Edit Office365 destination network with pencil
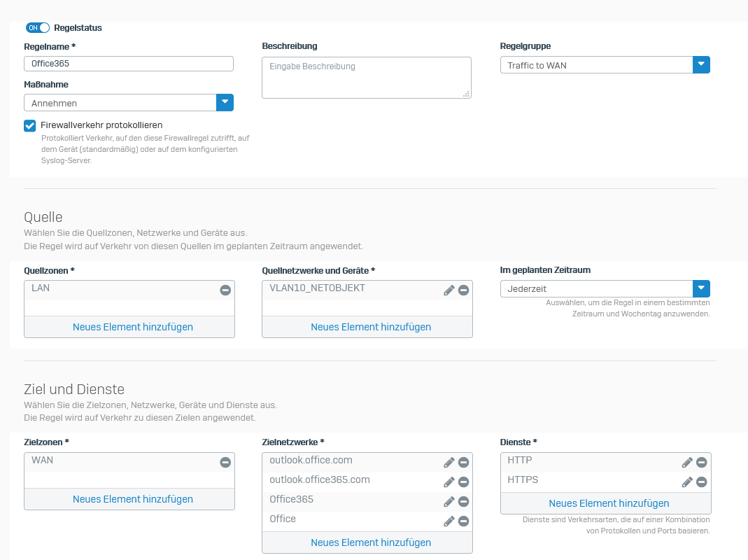The height and width of the screenshot is (560, 748). click(x=449, y=502)
